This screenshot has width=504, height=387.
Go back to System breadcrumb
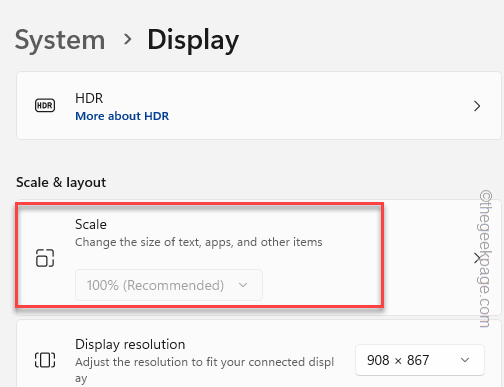coord(60,40)
